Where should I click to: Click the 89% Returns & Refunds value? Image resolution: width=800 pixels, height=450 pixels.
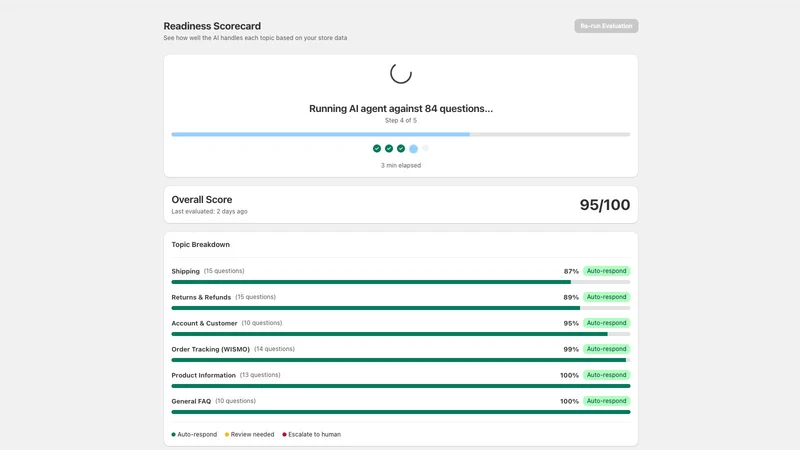[571, 297]
